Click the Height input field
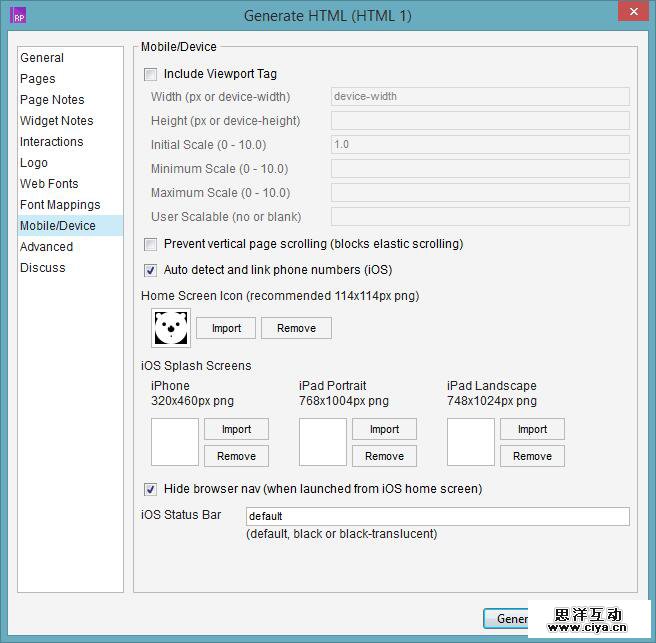Viewport: 656px width, 643px height. 480,120
